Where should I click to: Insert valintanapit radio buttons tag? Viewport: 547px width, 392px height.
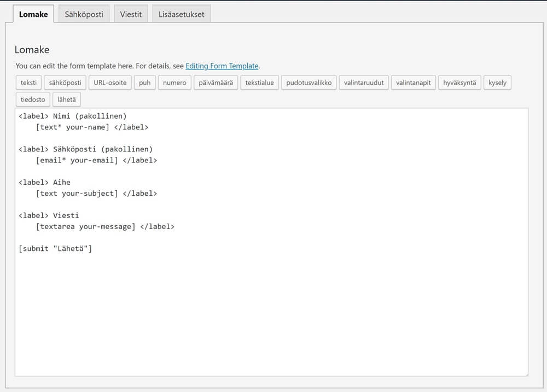[x=414, y=83]
